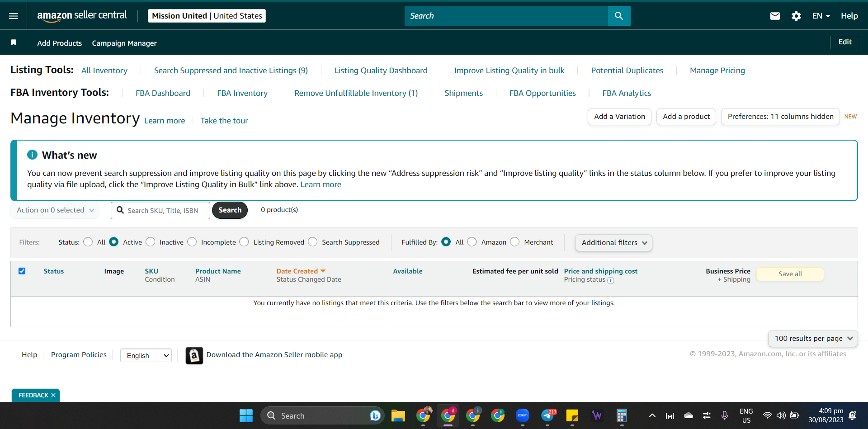Open the Action on 0 selected dropdown
868x429 pixels.
[55, 210]
